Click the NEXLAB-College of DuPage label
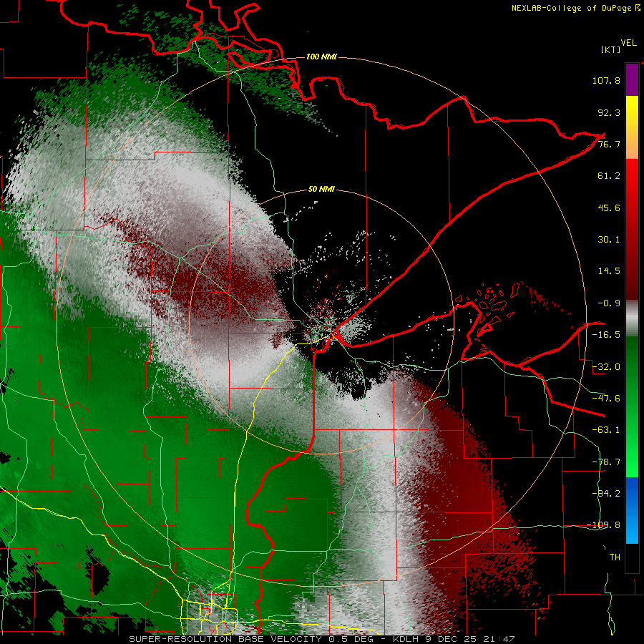The image size is (644, 644). [x=575, y=8]
